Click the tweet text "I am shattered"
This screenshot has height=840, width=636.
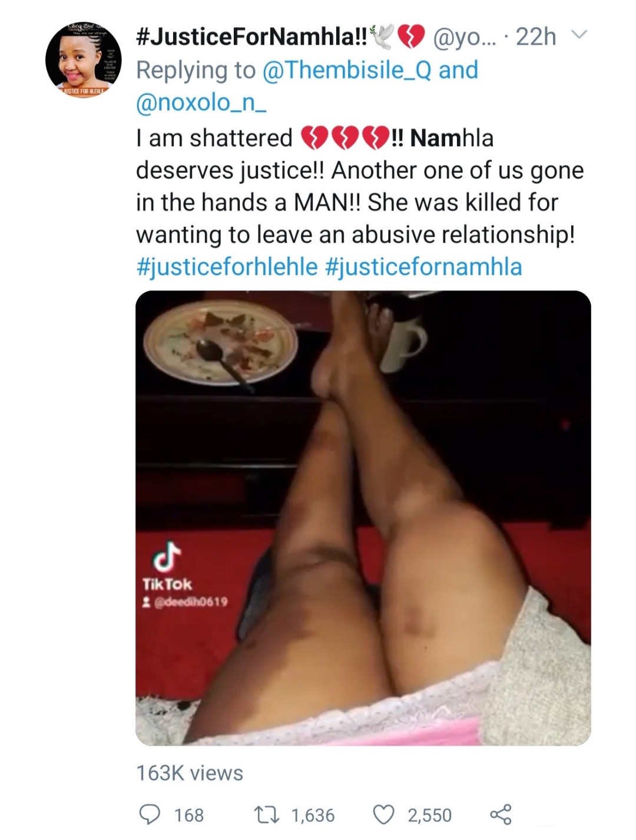click(x=214, y=138)
